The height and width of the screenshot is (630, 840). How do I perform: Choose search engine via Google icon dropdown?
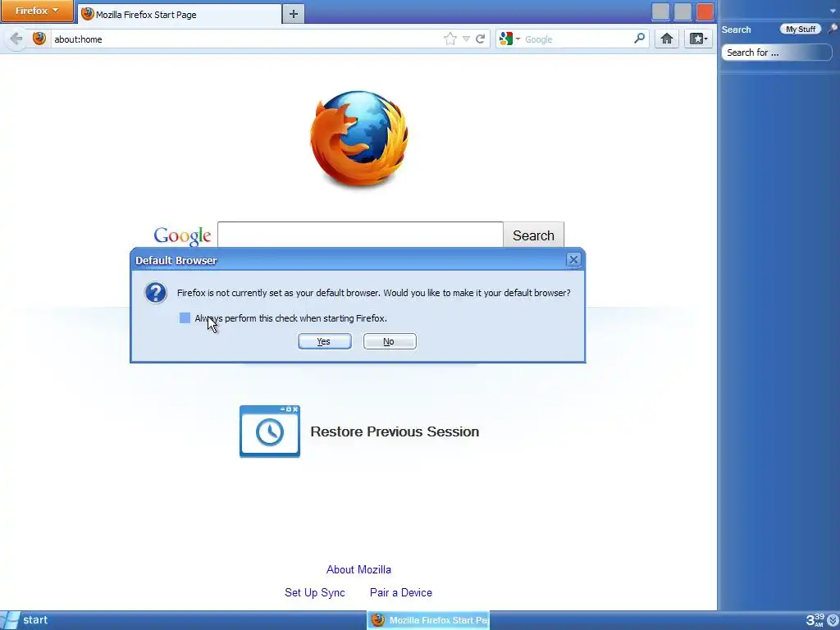pos(509,39)
